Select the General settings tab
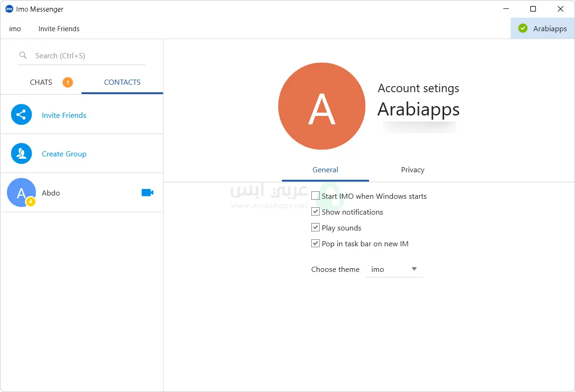The image size is (575, 392). [325, 170]
